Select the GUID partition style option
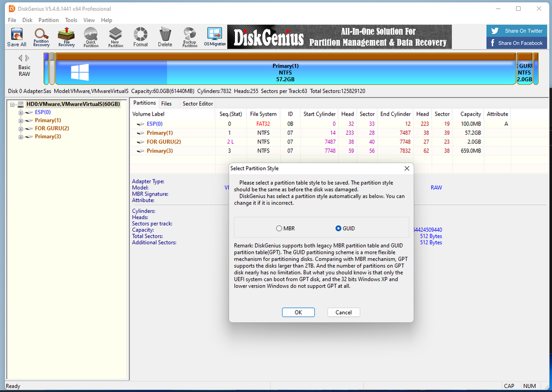Viewport: 552px width, 392px height. [345, 228]
